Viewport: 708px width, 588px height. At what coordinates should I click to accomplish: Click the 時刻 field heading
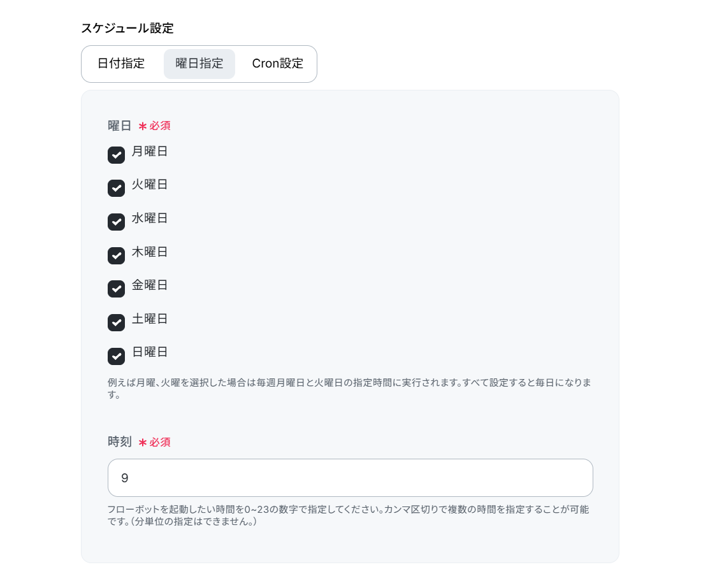(x=120, y=441)
